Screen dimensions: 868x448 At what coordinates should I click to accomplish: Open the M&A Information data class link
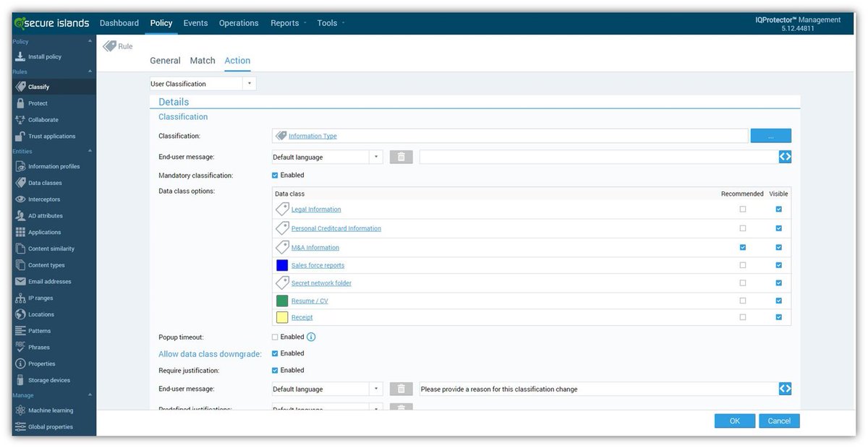pos(315,246)
